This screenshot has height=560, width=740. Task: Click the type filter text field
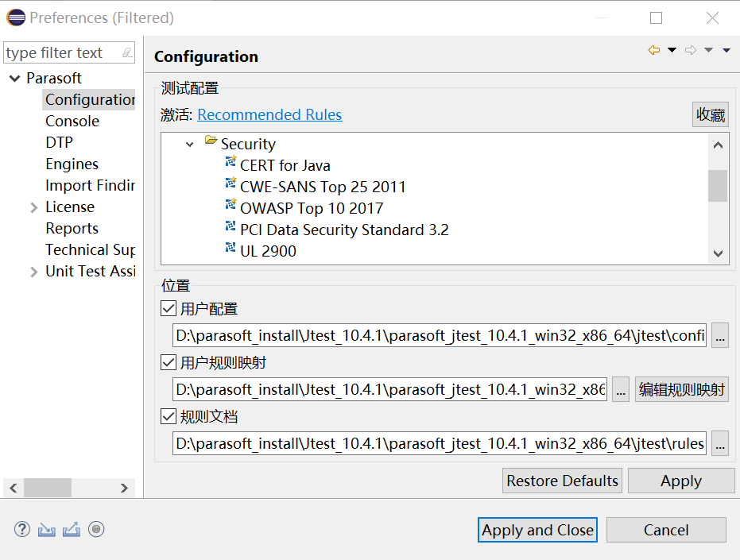click(62, 52)
